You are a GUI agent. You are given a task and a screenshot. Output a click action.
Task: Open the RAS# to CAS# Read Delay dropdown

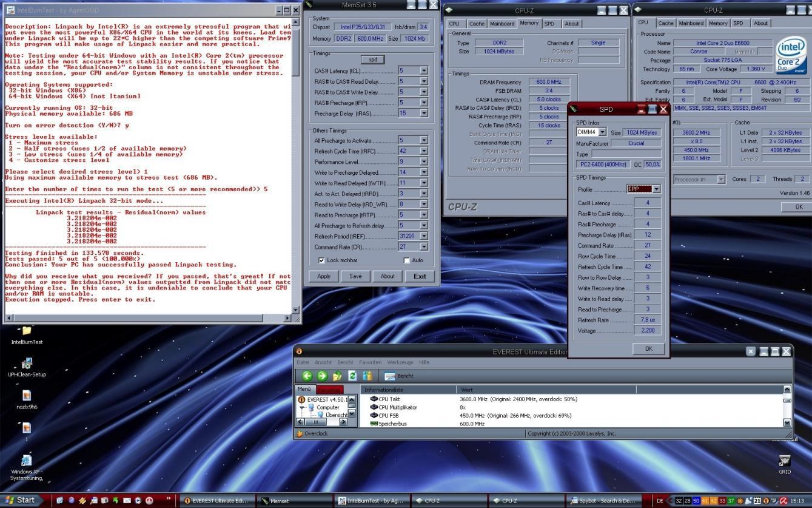point(424,81)
